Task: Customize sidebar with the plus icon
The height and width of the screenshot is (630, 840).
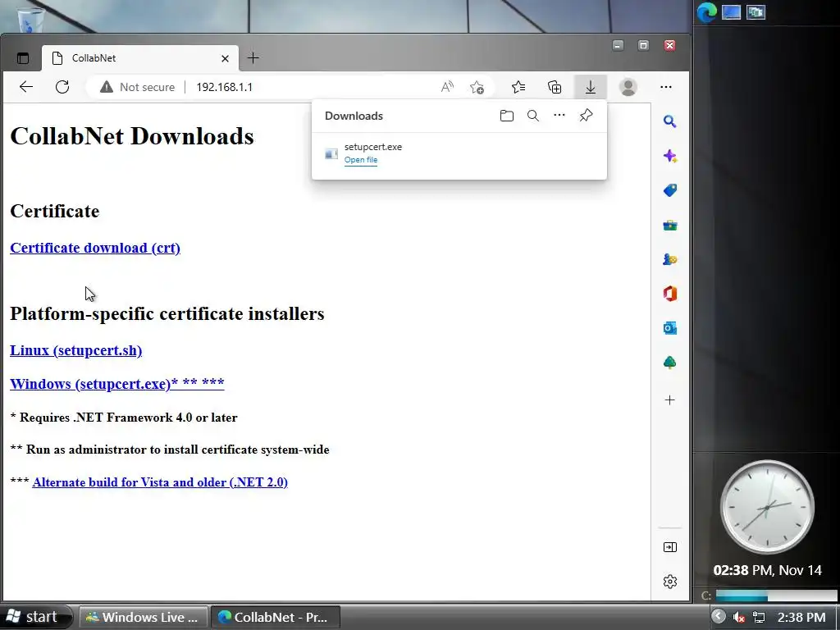Action: [x=669, y=400]
